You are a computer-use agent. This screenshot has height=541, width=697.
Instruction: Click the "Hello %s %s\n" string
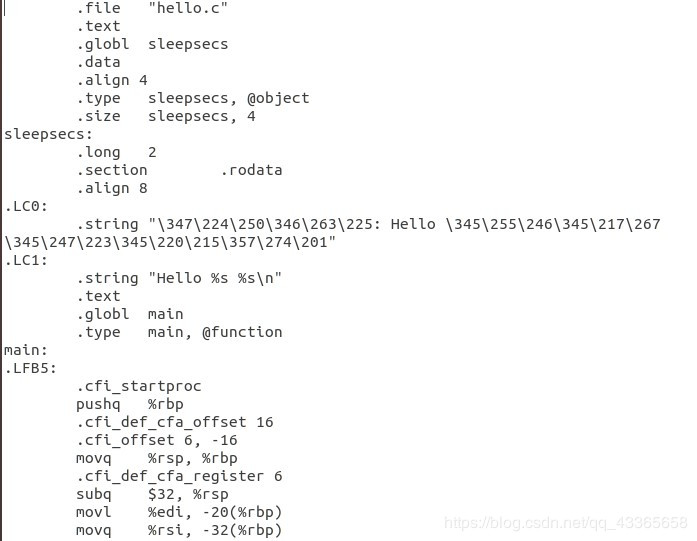point(215,278)
